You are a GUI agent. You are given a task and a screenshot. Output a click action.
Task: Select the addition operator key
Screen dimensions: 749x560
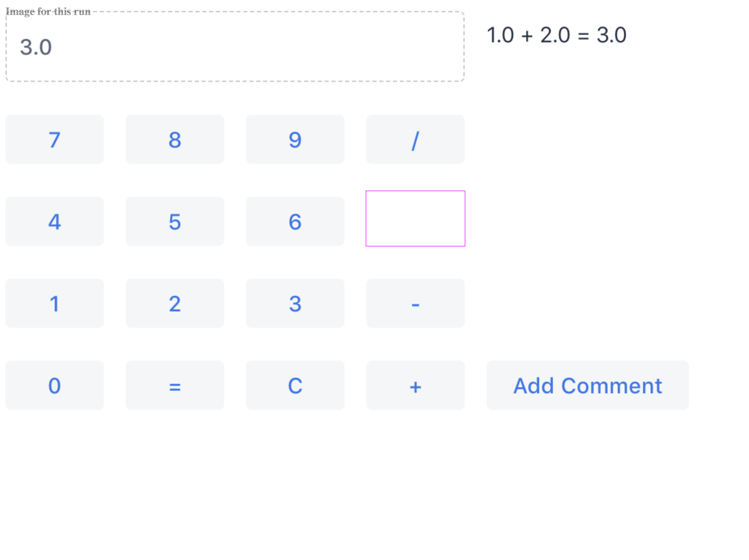pyautogui.click(x=415, y=386)
